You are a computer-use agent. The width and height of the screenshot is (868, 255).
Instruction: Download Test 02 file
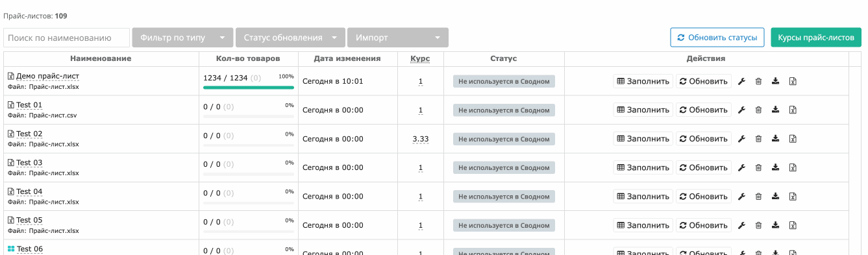(x=775, y=139)
